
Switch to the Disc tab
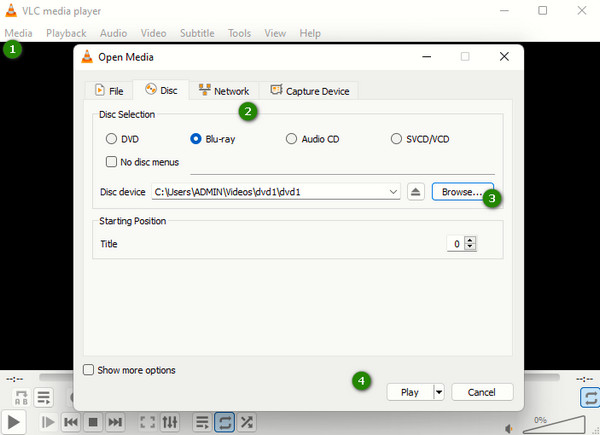tap(161, 90)
